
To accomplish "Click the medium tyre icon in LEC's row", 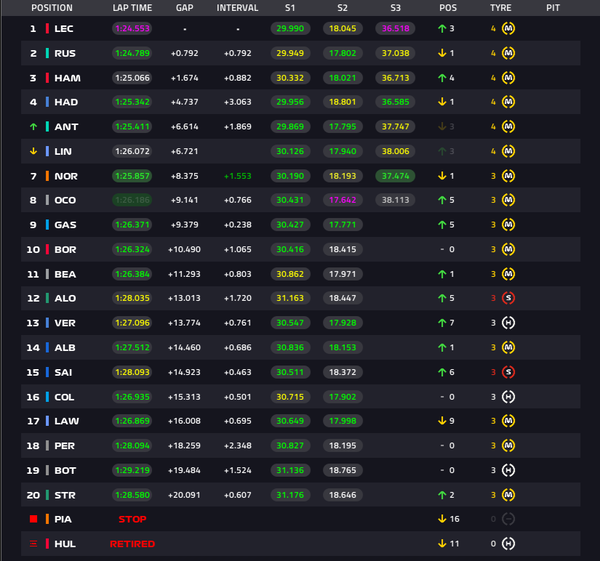I will pyautogui.click(x=508, y=28).
